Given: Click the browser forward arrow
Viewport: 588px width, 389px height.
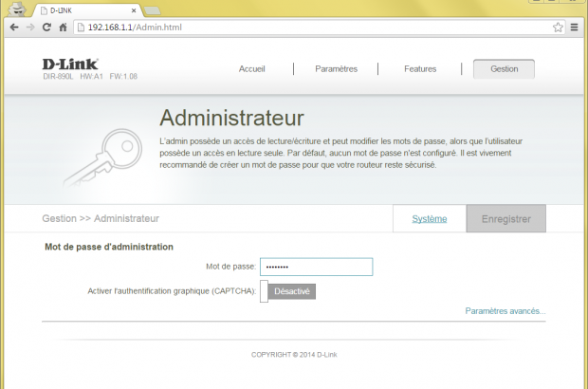Looking at the screenshot, I should pos(30,28).
